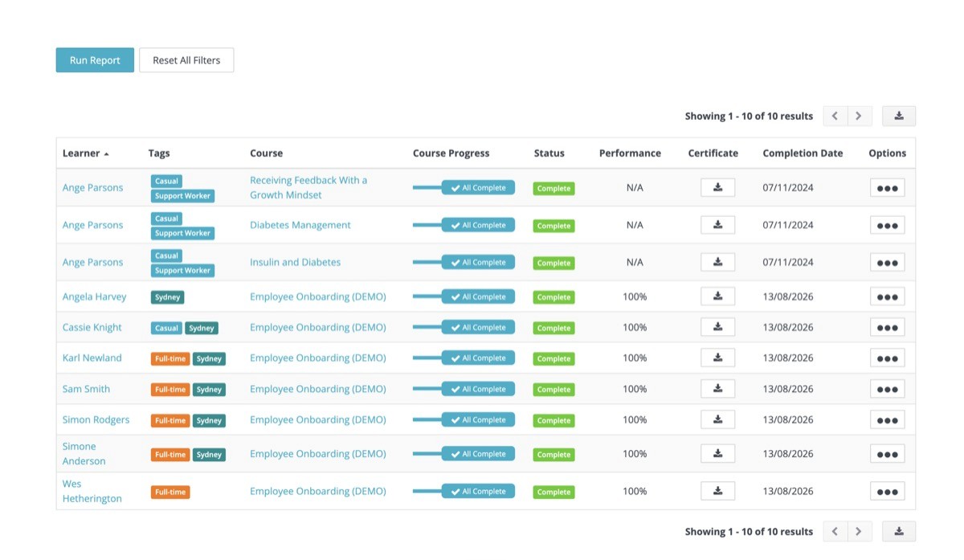The image size is (964, 560).
Task: Click All Complete progress bar for Wes Hetherington
Action: (x=464, y=491)
